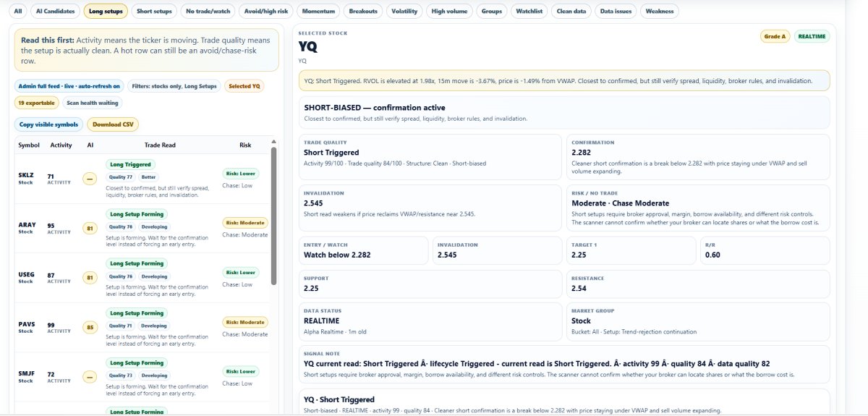The image size is (868, 416).
Task: Select the USEG stock row
Action: 142,278
